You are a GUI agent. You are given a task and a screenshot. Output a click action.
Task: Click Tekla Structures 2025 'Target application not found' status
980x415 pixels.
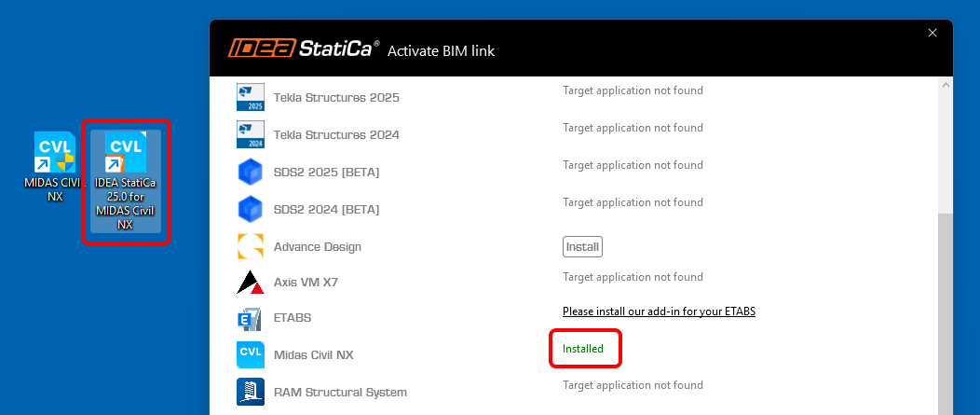tap(633, 90)
